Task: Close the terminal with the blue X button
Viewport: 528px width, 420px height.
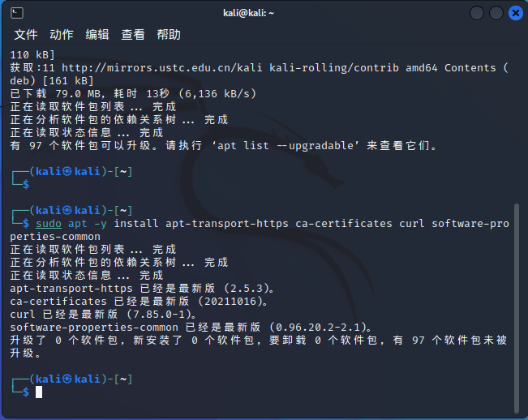Action: pyautogui.click(x=516, y=13)
